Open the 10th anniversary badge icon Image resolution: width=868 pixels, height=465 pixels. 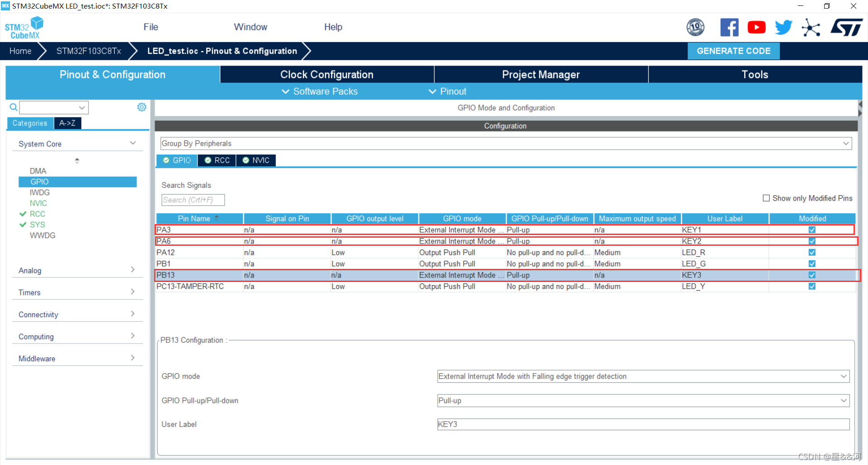tap(695, 27)
